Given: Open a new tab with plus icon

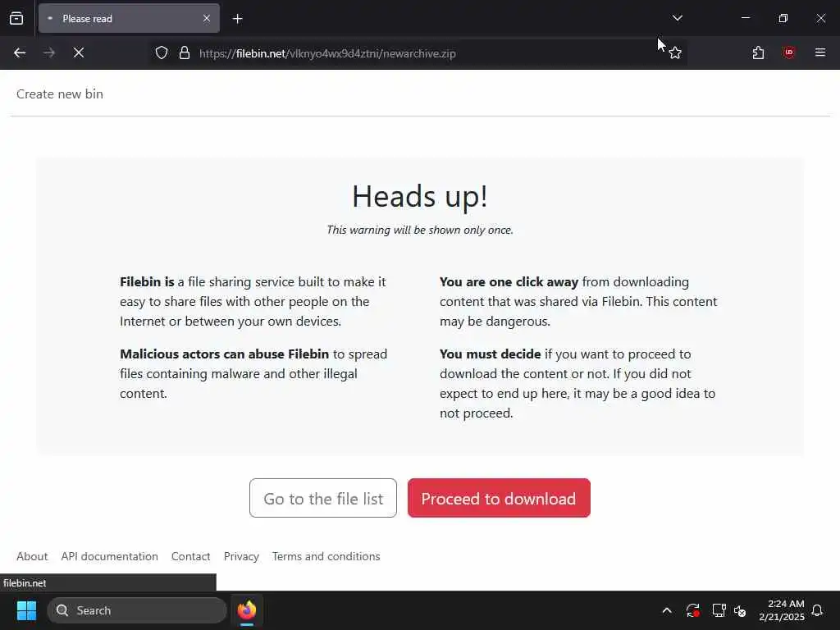Looking at the screenshot, I should click(x=237, y=19).
